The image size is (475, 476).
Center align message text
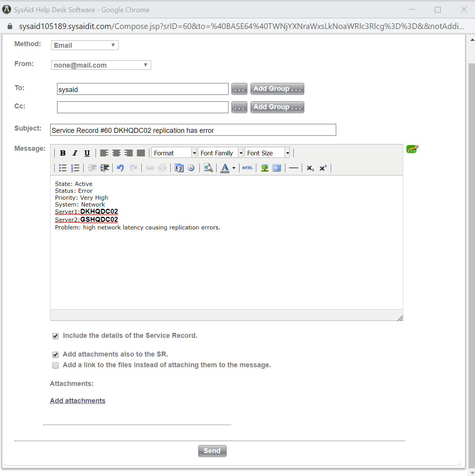point(116,153)
